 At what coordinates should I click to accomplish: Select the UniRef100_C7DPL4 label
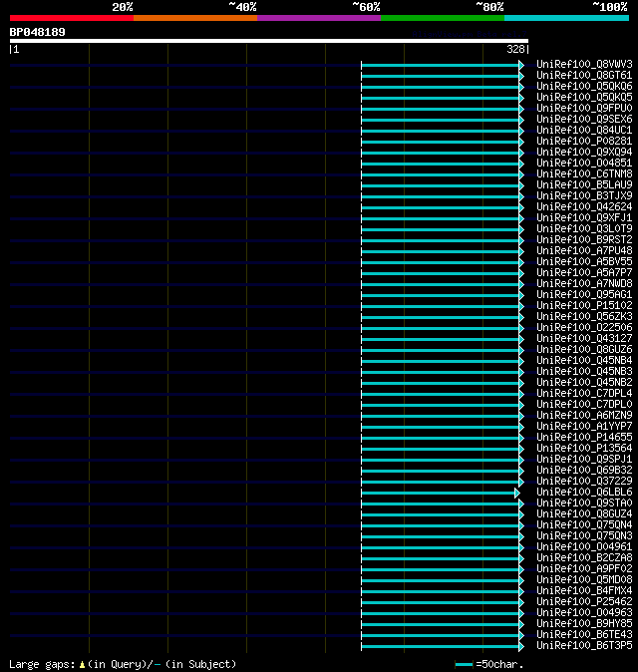[x=584, y=394]
